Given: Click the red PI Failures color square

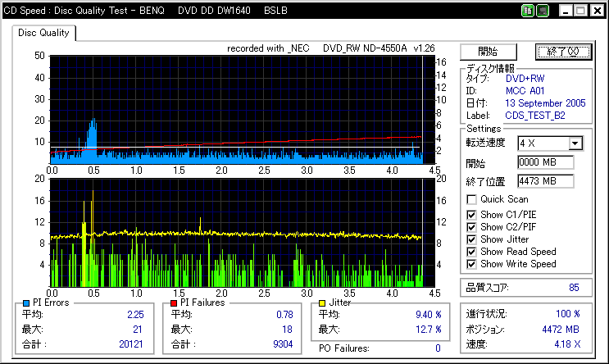Looking at the screenshot, I should [174, 303].
